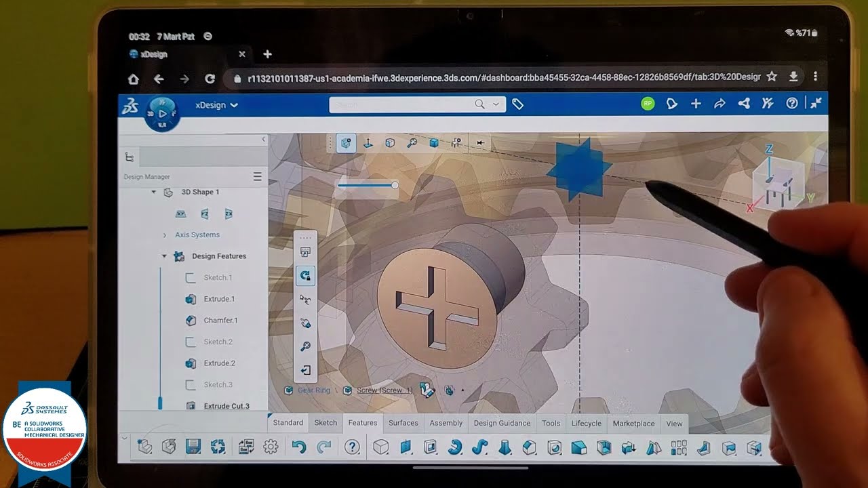The height and width of the screenshot is (488, 868).
Task: Click the Update refresh icon in action bar
Action: (x=218, y=447)
